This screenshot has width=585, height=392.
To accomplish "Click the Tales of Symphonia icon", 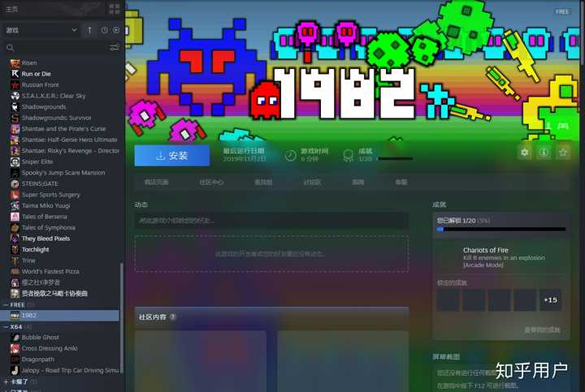I will coord(15,228).
